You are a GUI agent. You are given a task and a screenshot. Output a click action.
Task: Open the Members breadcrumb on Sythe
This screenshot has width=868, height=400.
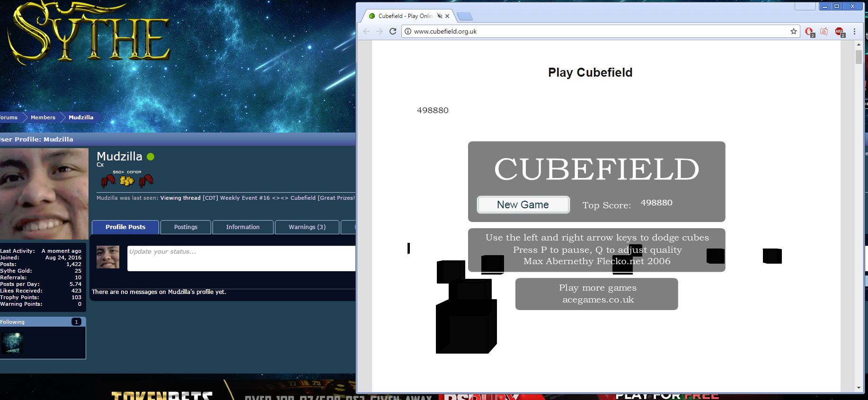click(x=43, y=117)
